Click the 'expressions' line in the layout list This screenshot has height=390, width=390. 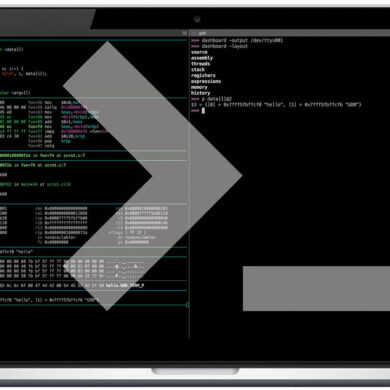click(x=206, y=81)
